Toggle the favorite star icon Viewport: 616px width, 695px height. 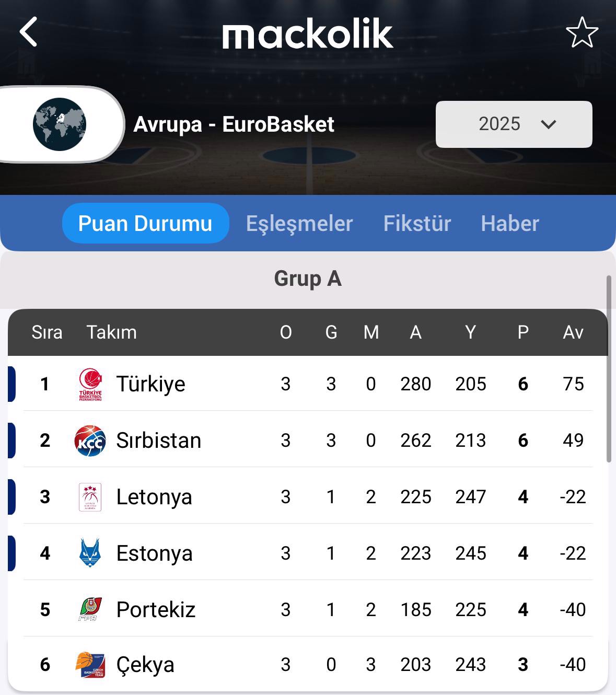[x=582, y=32]
